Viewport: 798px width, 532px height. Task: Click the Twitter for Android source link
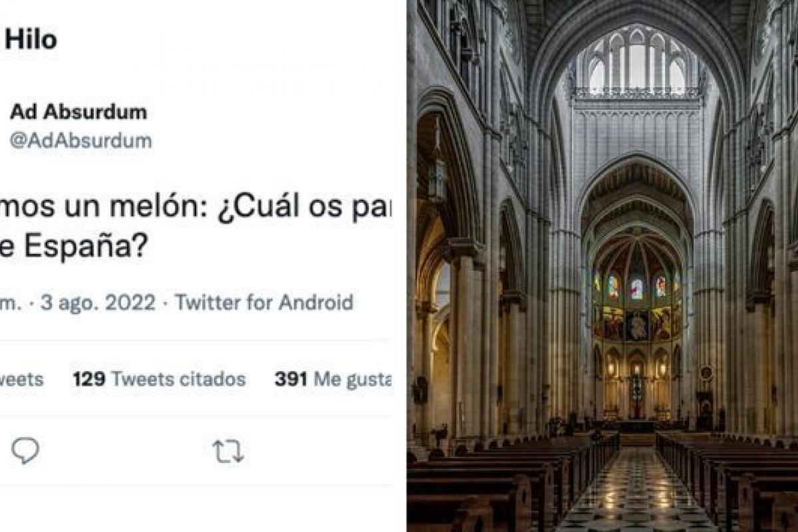[264, 303]
